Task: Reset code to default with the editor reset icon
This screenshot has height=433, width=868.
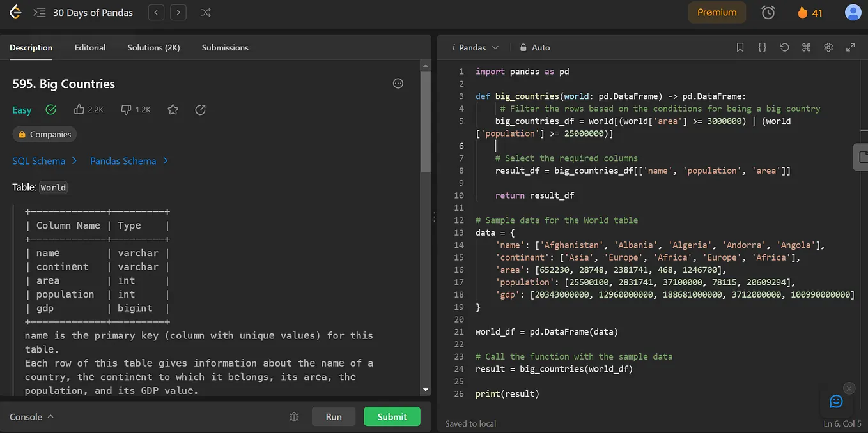Action: (784, 47)
